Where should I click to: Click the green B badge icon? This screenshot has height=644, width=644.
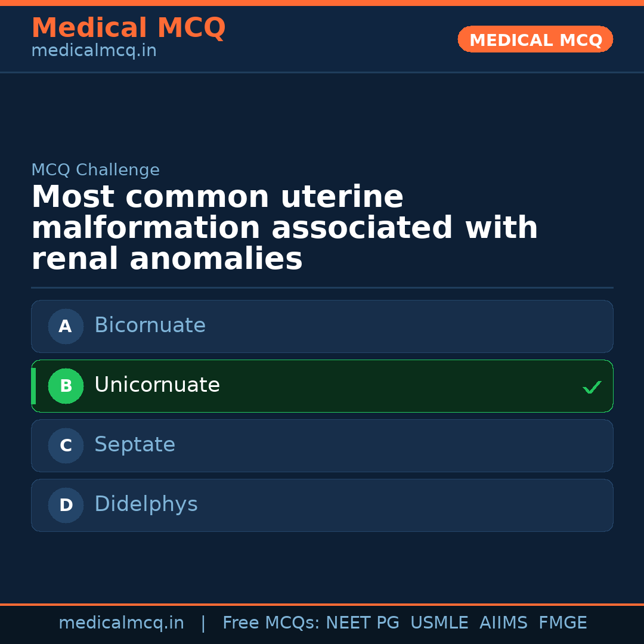click(66, 386)
